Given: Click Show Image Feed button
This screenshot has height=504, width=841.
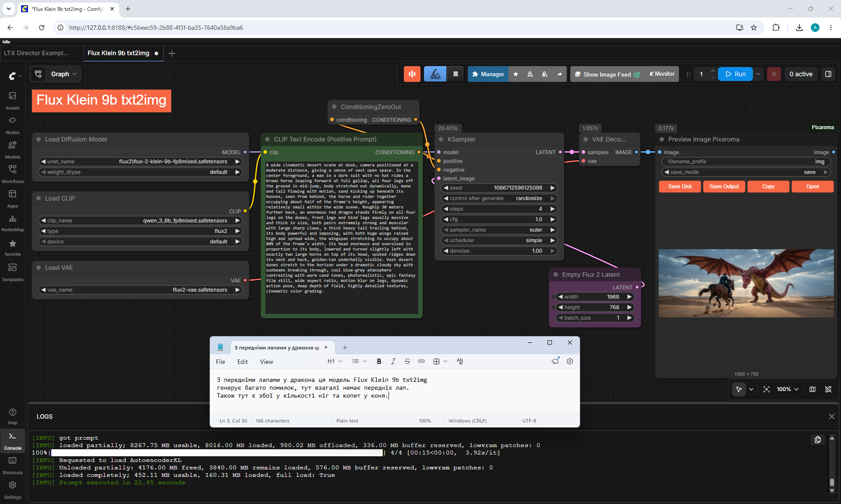Looking at the screenshot, I should (x=608, y=74).
